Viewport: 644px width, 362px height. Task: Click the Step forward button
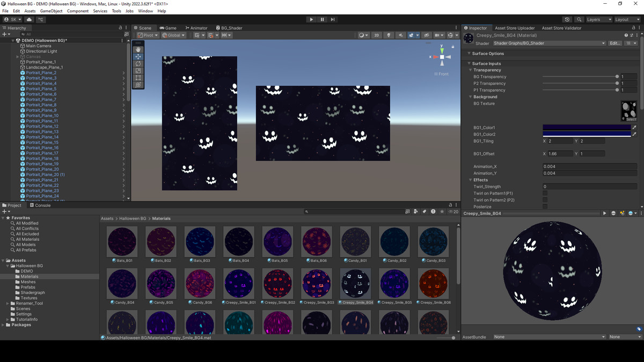(333, 19)
